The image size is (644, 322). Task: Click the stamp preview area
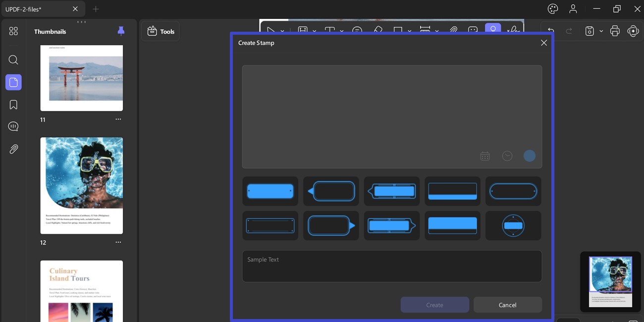click(392, 117)
